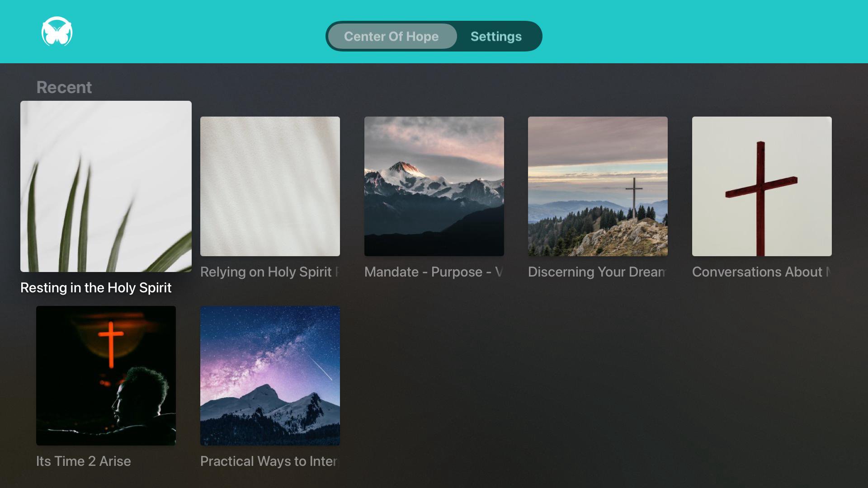
Task: Select the Center Of Hope tab
Action: pyautogui.click(x=391, y=36)
